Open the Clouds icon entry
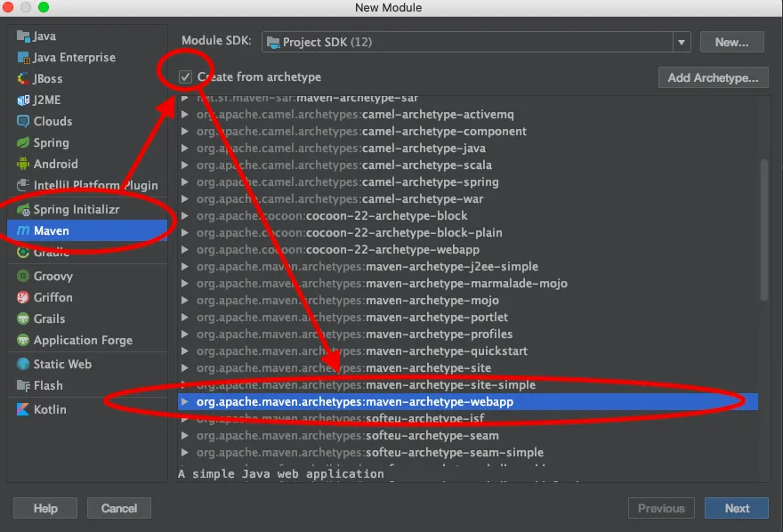 (23, 121)
